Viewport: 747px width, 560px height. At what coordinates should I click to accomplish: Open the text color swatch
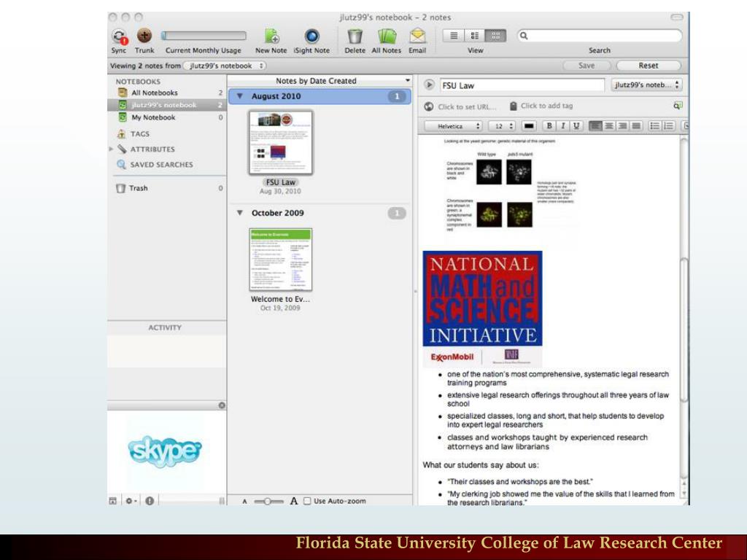point(529,126)
